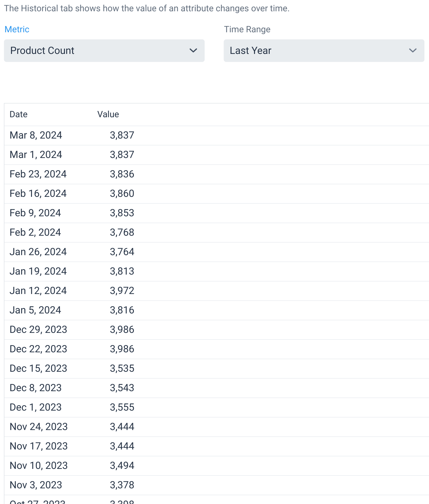Screen dimensions: 429x504
Task: Click value 3,816 for Jan 5, 2024
Action: click(x=122, y=310)
